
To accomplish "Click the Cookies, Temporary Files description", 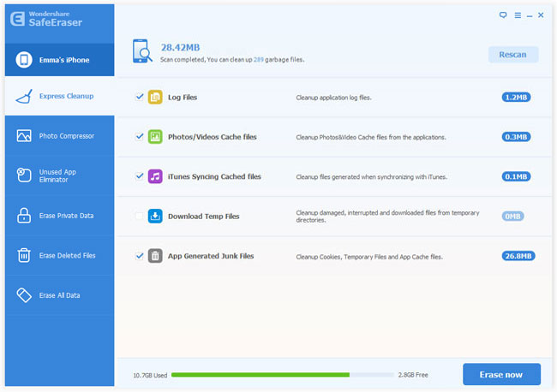I will pos(369,257).
